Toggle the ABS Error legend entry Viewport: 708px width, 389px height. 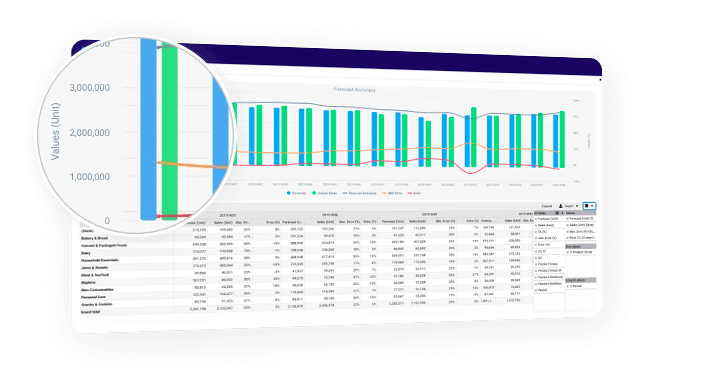tap(392, 193)
